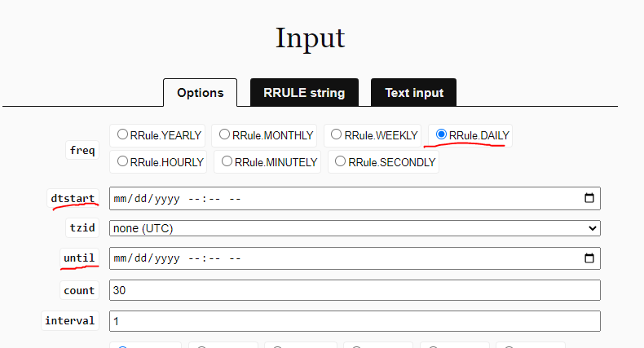Expand the tzid timezone dropdown
The width and height of the screenshot is (644, 348).
tap(355, 228)
